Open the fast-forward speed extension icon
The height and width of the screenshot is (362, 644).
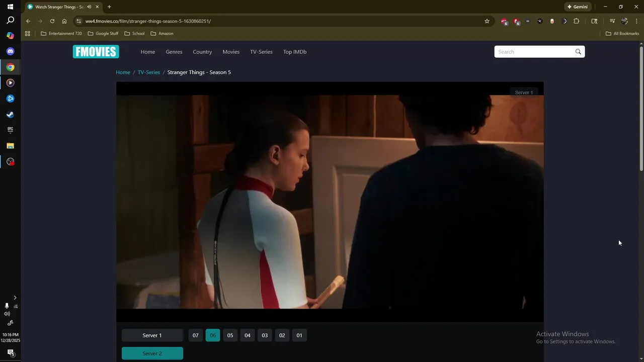(x=528, y=21)
